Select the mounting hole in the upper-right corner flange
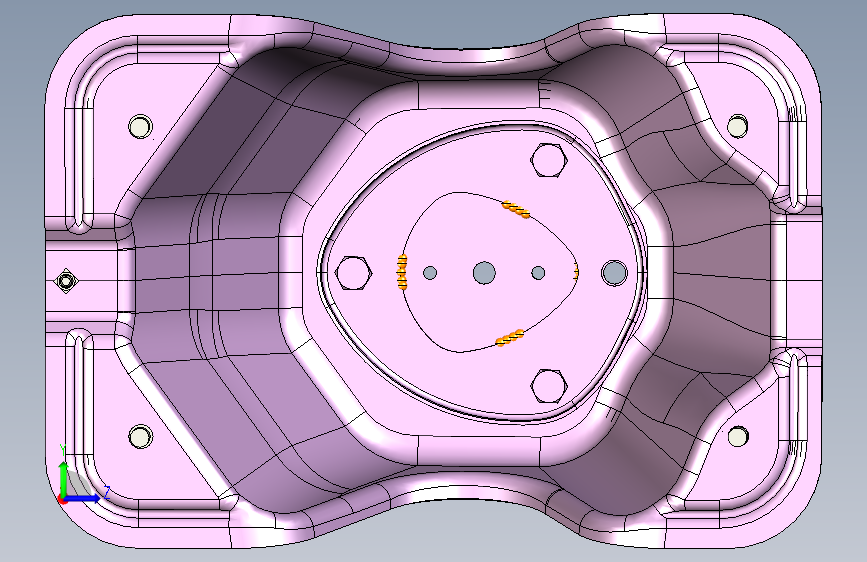Viewport: 867px width, 562px height. 737,127
